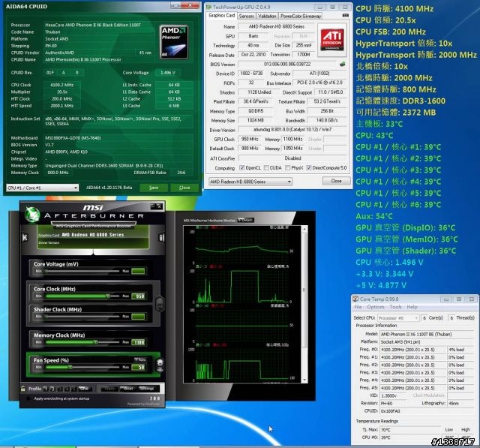Open the AMD Radeon HD 6800 Series dropdown in GPU-Z
The width and height of the screenshot is (480, 448).
(x=250, y=182)
